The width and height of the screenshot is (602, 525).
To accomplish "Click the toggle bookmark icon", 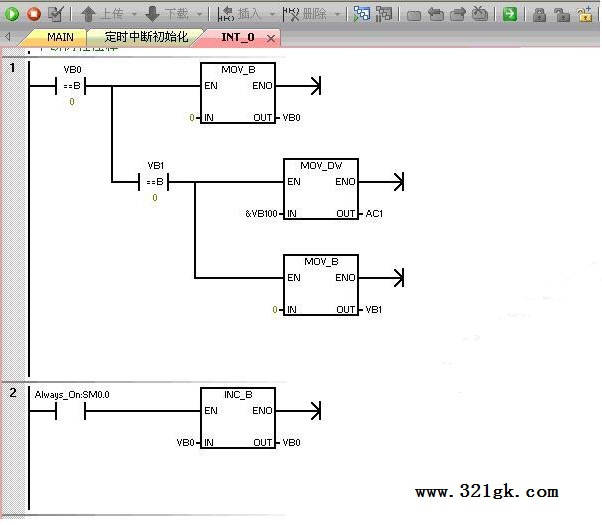I will pos(413,15).
